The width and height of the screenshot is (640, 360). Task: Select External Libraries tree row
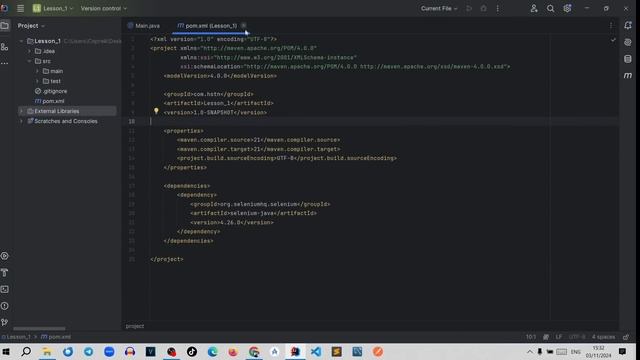67,111
